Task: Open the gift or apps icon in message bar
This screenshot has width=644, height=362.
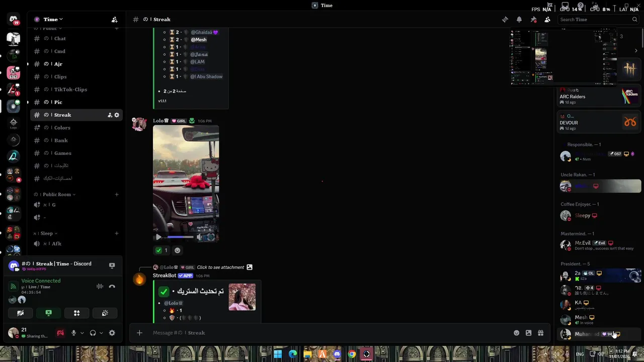Action: 540,333
